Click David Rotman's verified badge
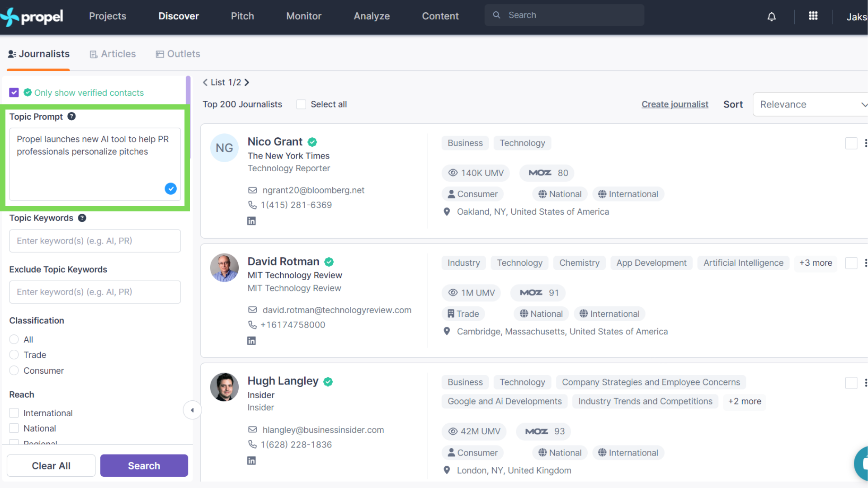This screenshot has height=488, width=868. (x=329, y=262)
